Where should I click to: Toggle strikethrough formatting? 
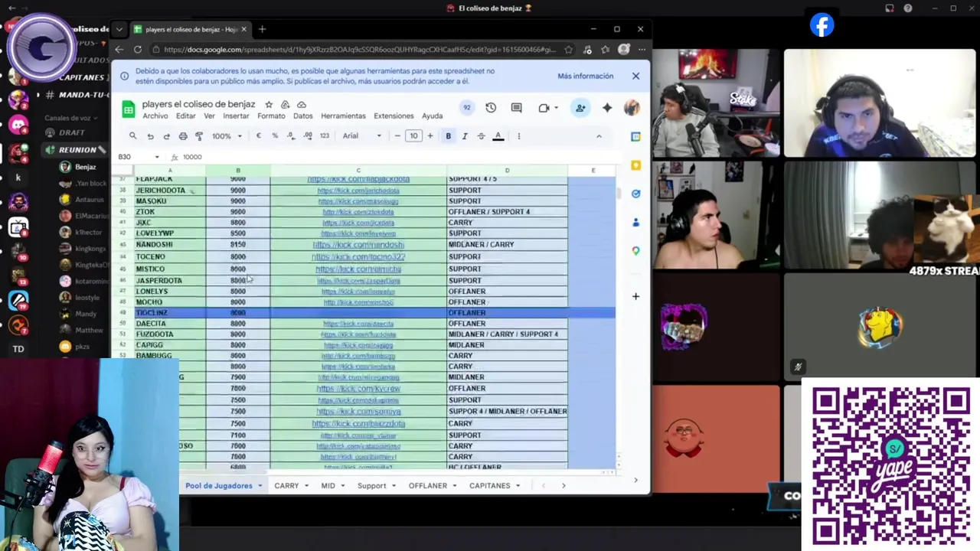point(481,136)
